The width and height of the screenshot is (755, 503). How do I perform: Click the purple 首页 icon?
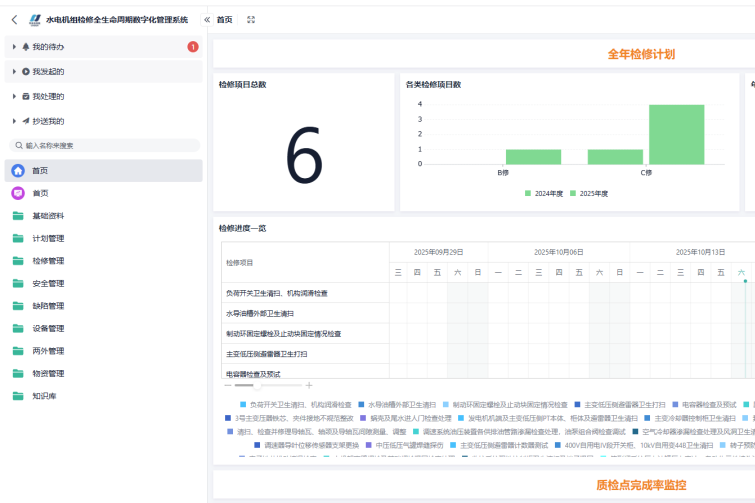(18, 193)
